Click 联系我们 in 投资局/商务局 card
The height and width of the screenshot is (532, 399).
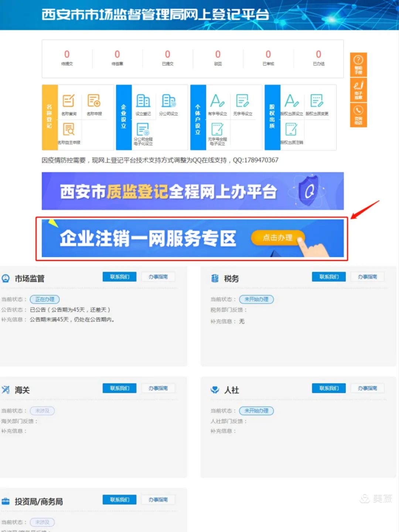(119, 499)
